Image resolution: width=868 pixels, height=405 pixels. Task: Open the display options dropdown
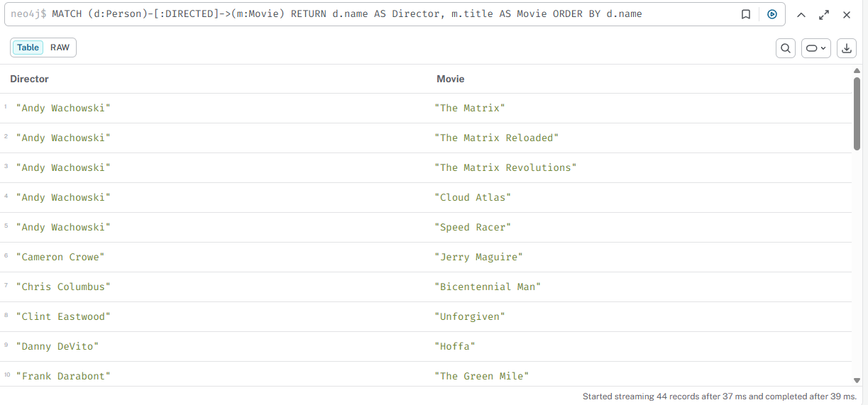coord(816,48)
